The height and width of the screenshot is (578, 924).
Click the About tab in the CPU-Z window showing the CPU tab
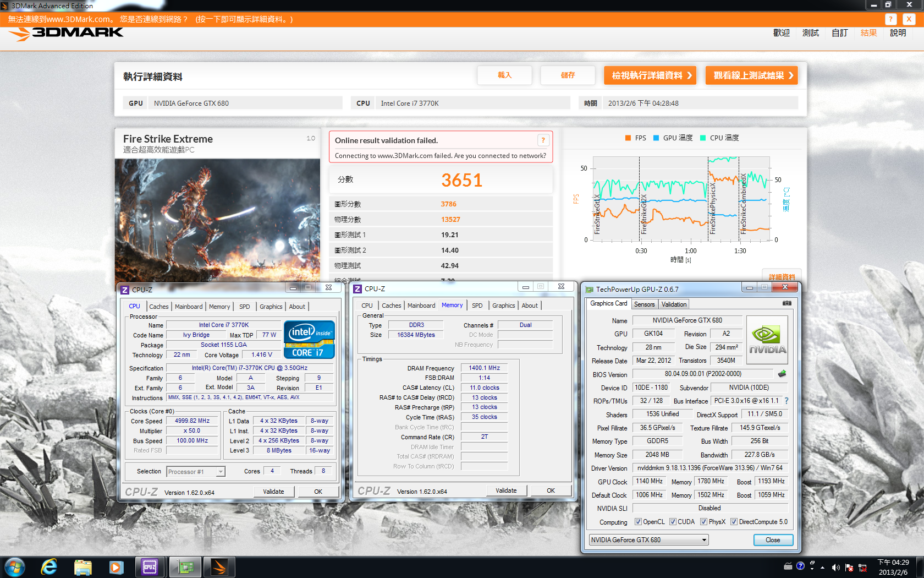[x=297, y=307]
